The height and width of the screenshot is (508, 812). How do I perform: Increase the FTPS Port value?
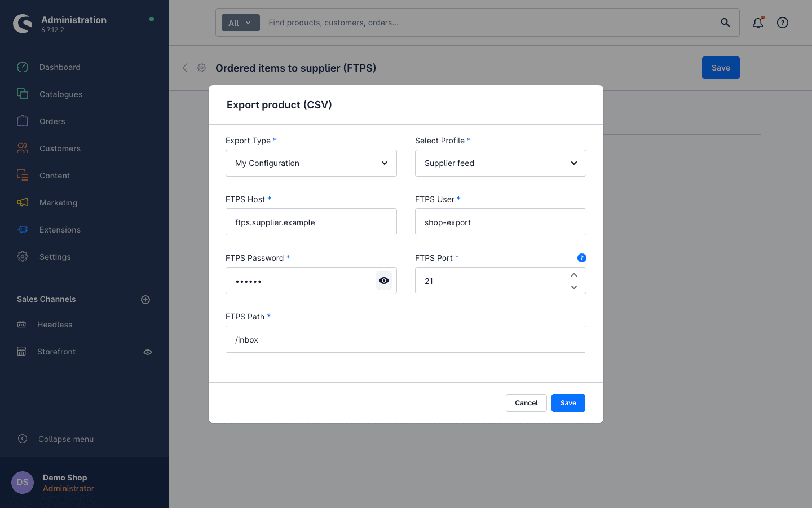pyautogui.click(x=574, y=275)
